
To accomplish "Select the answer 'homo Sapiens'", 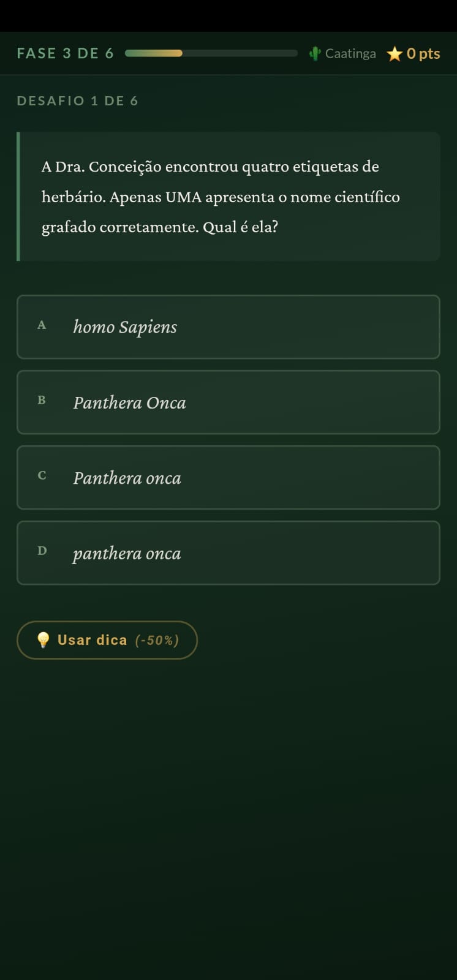I will (x=228, y=326).
